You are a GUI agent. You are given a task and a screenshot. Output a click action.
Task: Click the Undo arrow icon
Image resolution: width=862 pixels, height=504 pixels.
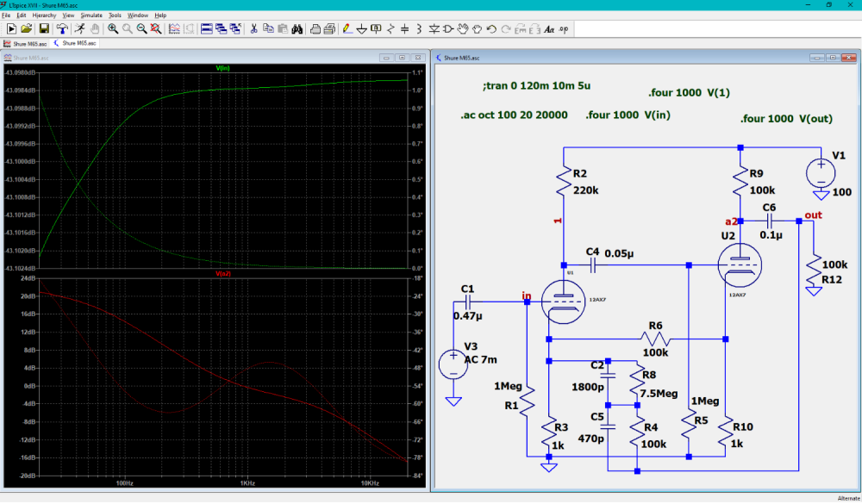click(491, 28)
